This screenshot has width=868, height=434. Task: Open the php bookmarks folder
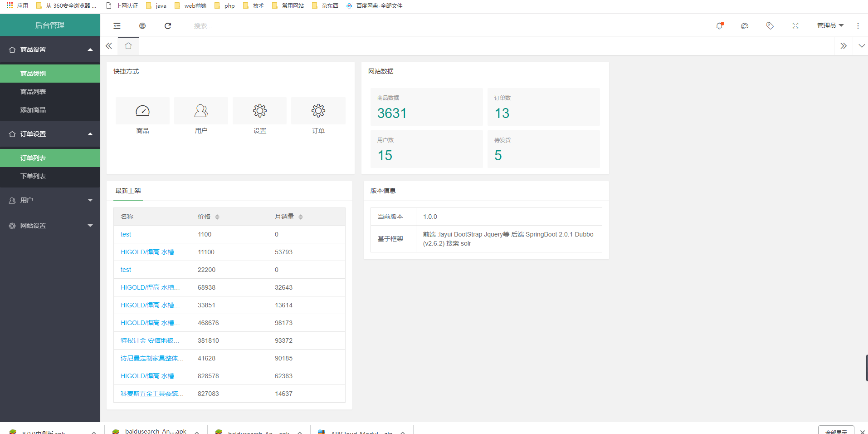click(224, 6)
